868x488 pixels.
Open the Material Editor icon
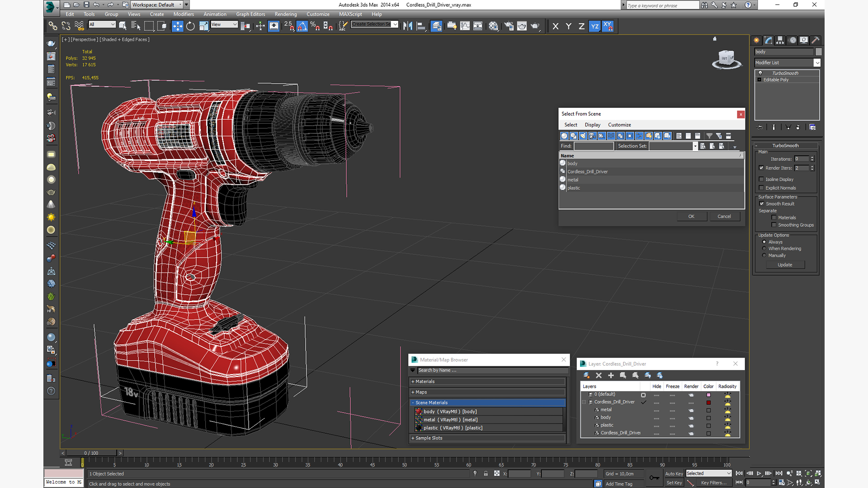493,26
